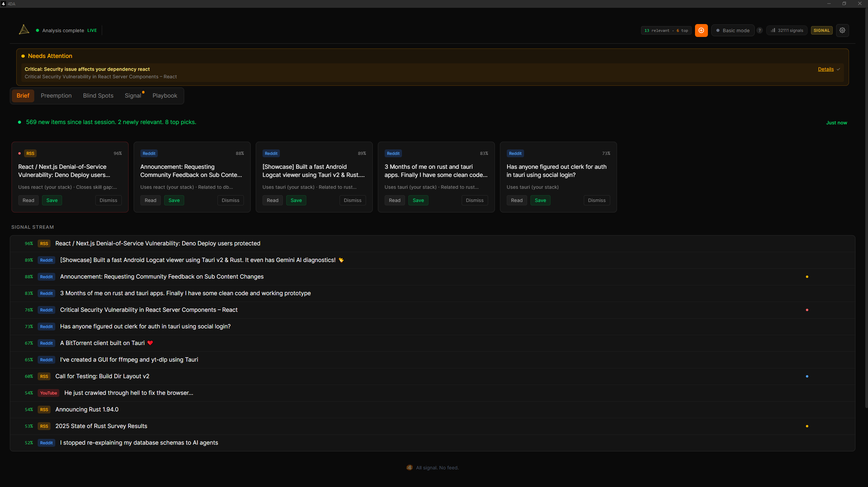868x487 pixels.
Task: Click the Reddit badge on the clerk auth card
Action: [x=515, y=153]
